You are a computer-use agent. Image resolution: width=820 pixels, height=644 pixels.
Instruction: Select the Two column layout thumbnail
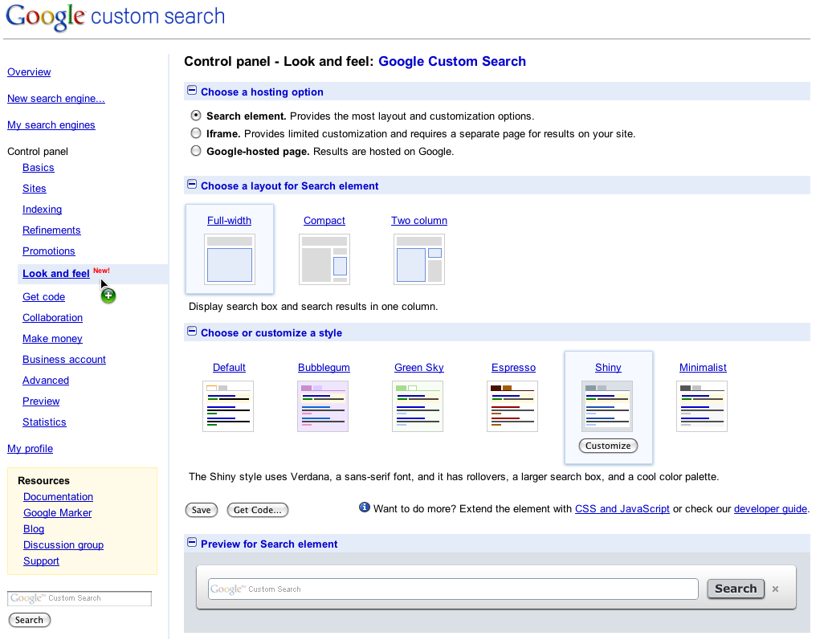419,259
